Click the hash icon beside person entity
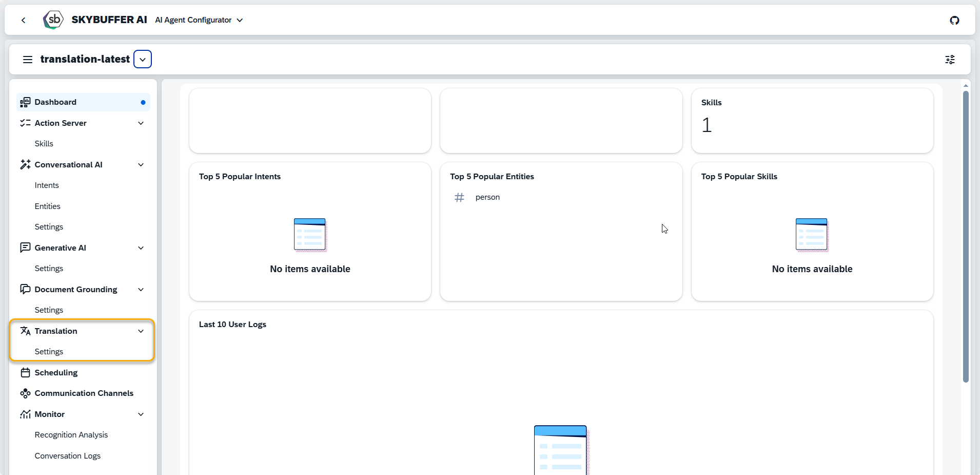 click(x=459, y=197)
